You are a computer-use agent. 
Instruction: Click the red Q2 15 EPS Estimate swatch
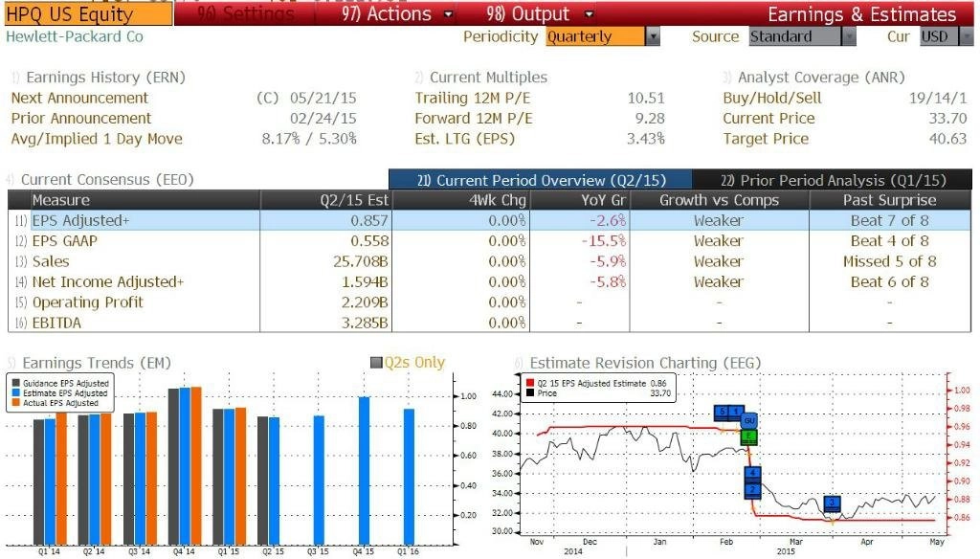pos(530,383)
